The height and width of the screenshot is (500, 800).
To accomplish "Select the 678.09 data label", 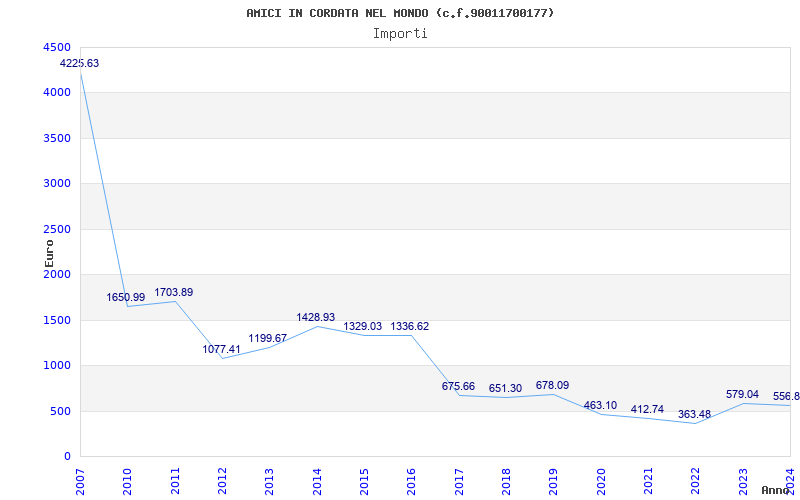I will pos(553,385).
